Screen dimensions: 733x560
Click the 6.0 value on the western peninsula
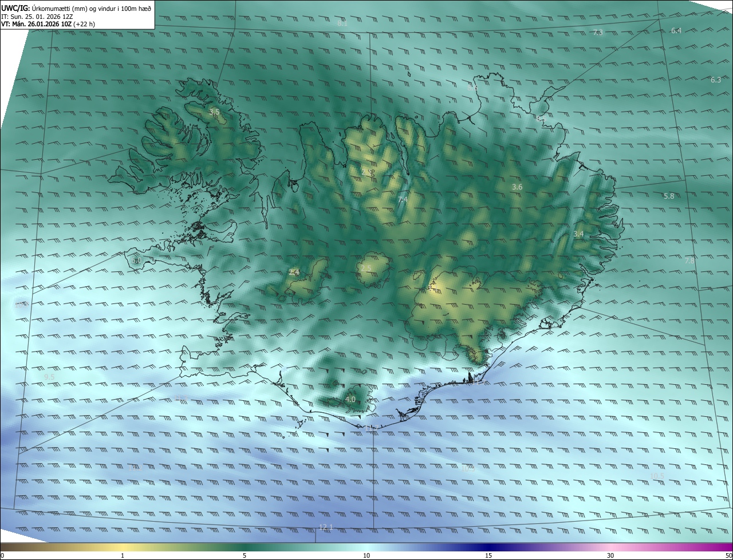point(136,261)
